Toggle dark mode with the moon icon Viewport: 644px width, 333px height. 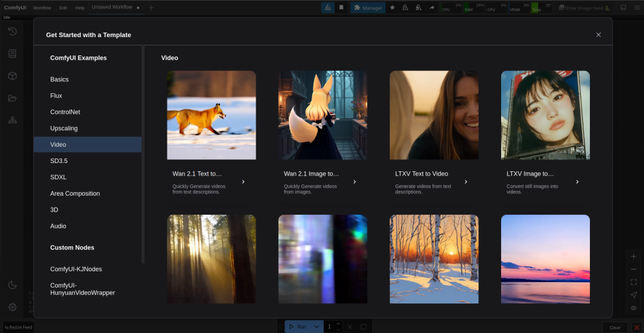coord(12,285)
